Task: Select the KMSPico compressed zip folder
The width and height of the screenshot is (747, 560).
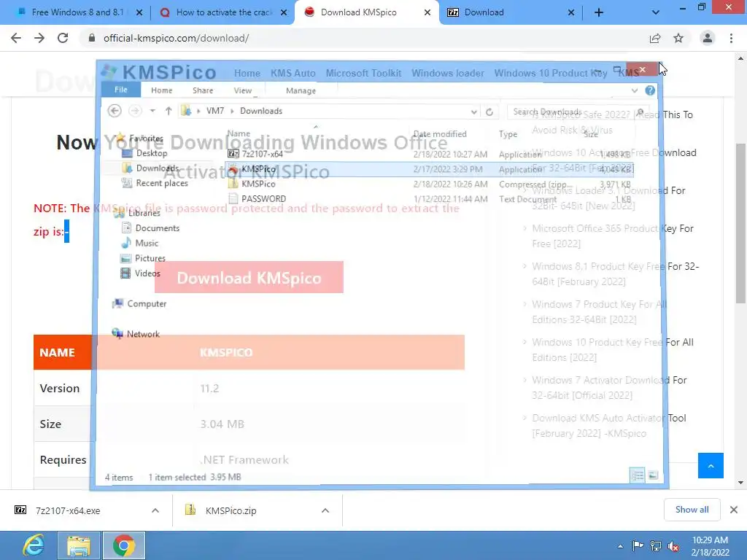Action: [x=429, y=184]
